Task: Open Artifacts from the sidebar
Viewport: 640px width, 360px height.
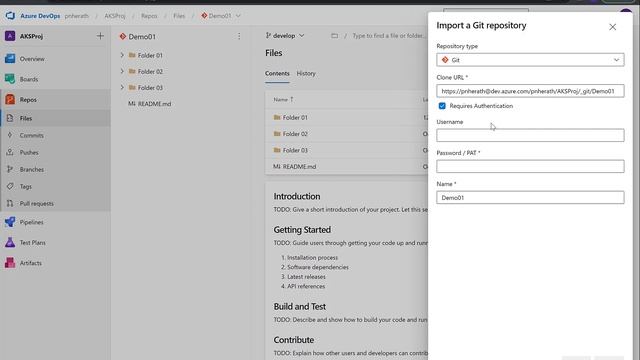Action: [31, 263]
